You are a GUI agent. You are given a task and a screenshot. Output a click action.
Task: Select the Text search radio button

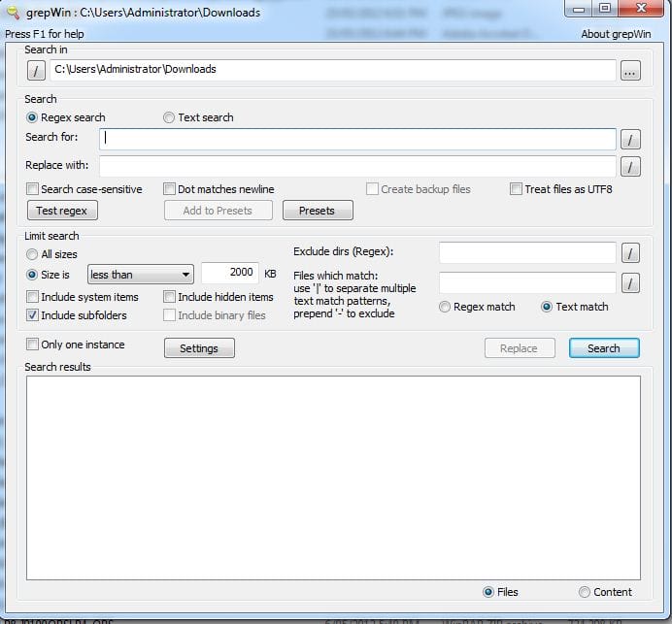click(x=169, y=117)
